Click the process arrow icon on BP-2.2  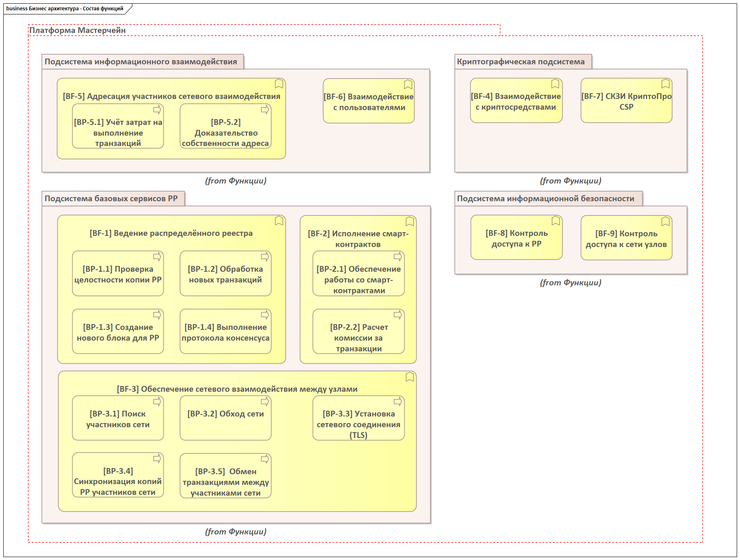point(398,315)
